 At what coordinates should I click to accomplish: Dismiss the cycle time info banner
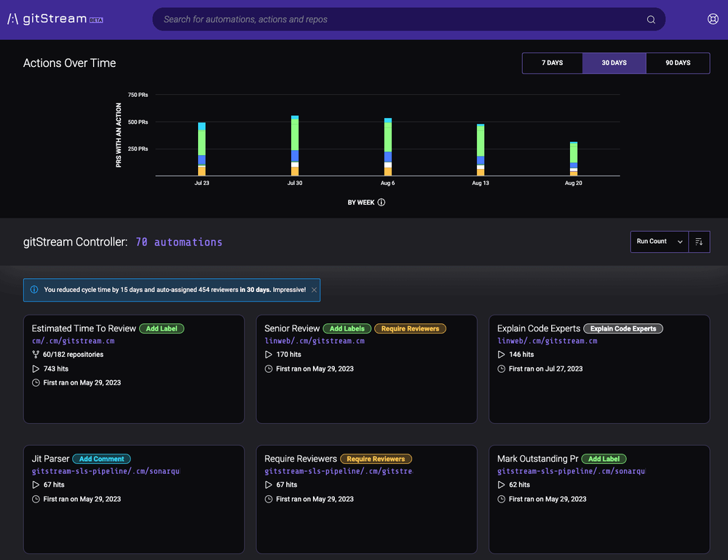314,290
